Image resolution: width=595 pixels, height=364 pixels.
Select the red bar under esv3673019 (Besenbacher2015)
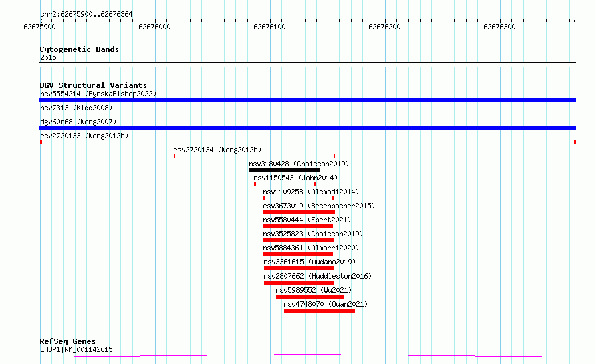(299, 212)
